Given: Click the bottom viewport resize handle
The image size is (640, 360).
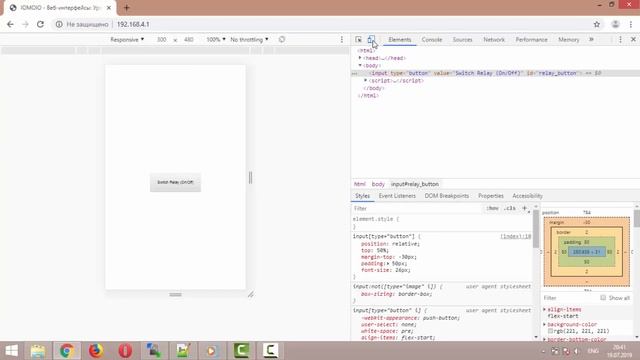Looking at the screenshot, I should click(176, 294).
